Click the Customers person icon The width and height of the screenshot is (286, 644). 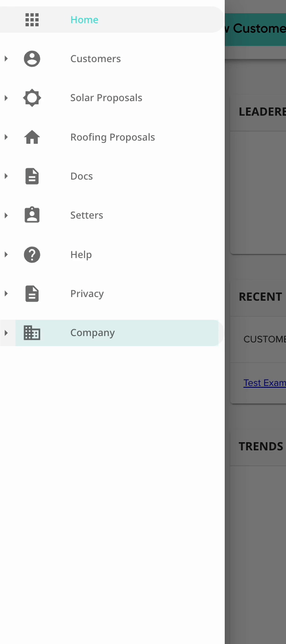[32, 59]
